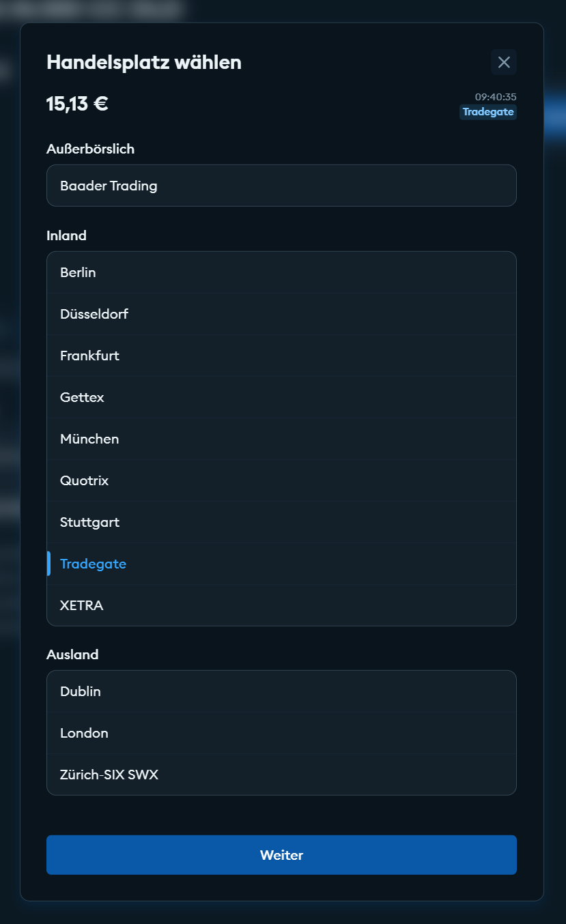Select the highlighted Tradegate option
This screenshot has width=566, height=924.
click(281, 564)
